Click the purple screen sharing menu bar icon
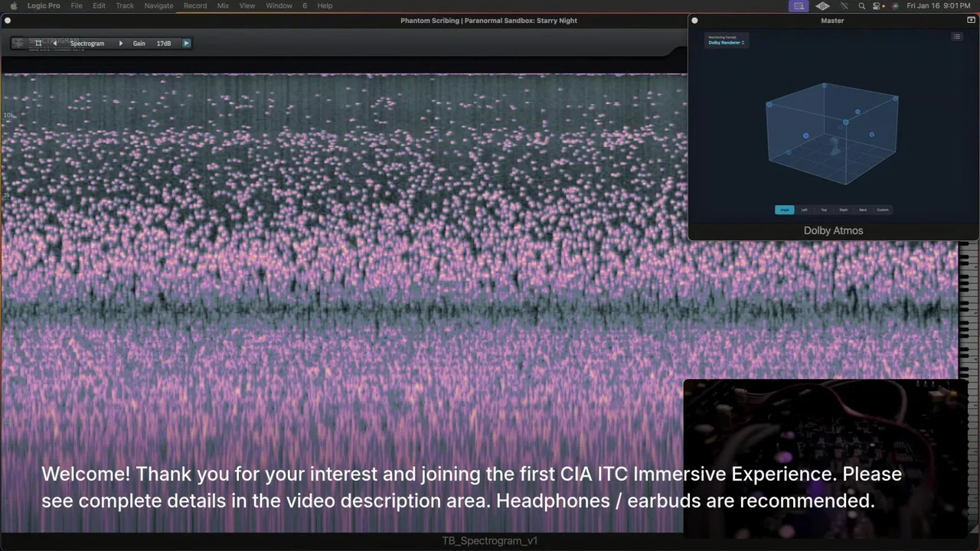The height and width of the screenshot is (551, 980). [799, 5]
